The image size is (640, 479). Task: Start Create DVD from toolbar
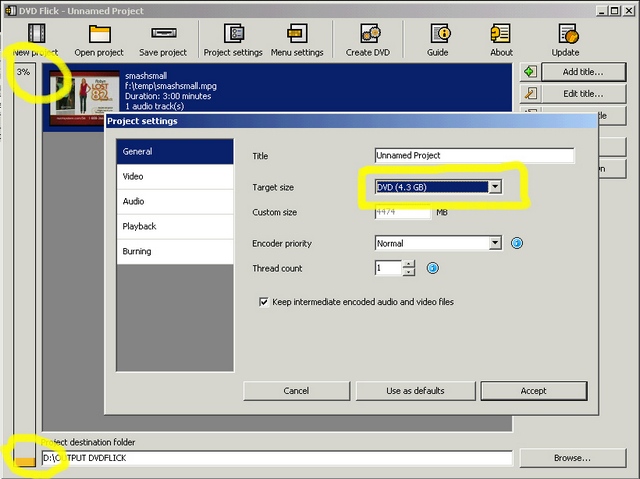370,33
